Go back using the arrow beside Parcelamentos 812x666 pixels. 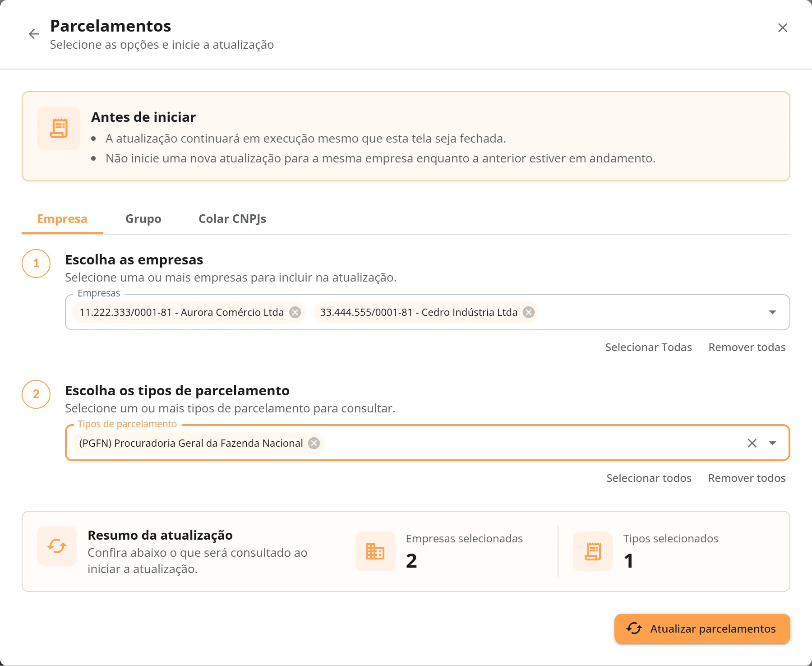point(34,34)
